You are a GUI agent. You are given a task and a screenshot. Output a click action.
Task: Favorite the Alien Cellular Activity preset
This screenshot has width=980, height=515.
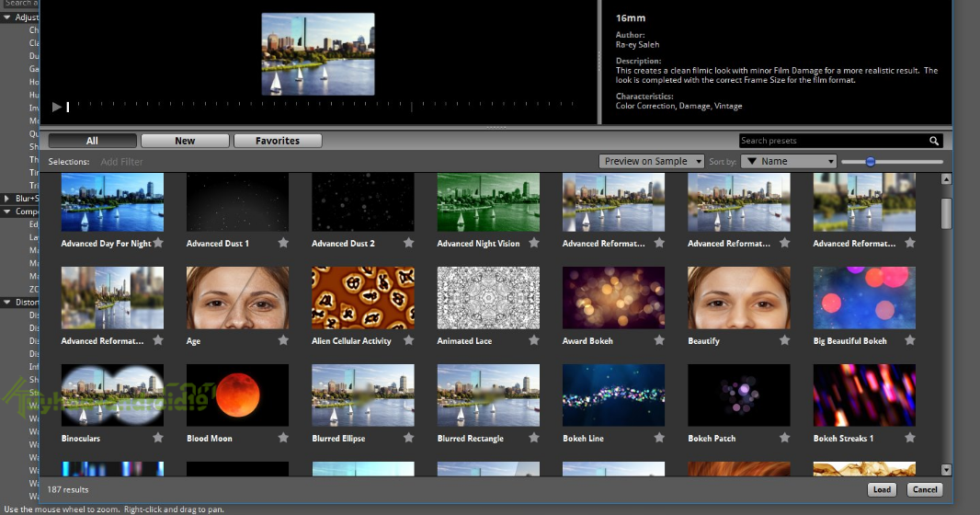click(409, 340)
